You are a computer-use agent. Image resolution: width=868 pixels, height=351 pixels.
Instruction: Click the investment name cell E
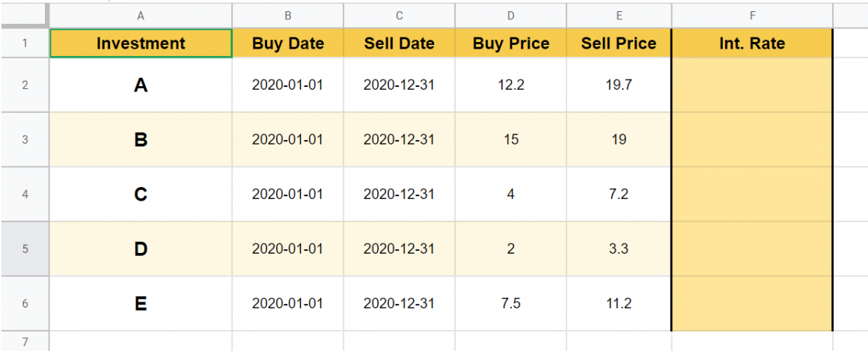141,303
